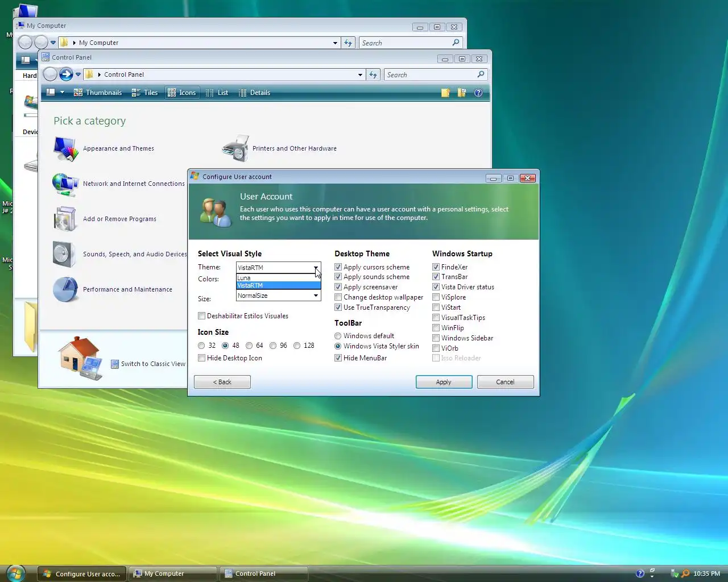This screenshot has width=728, height=582.
Task: Switch to Details view
Action: 254,93
